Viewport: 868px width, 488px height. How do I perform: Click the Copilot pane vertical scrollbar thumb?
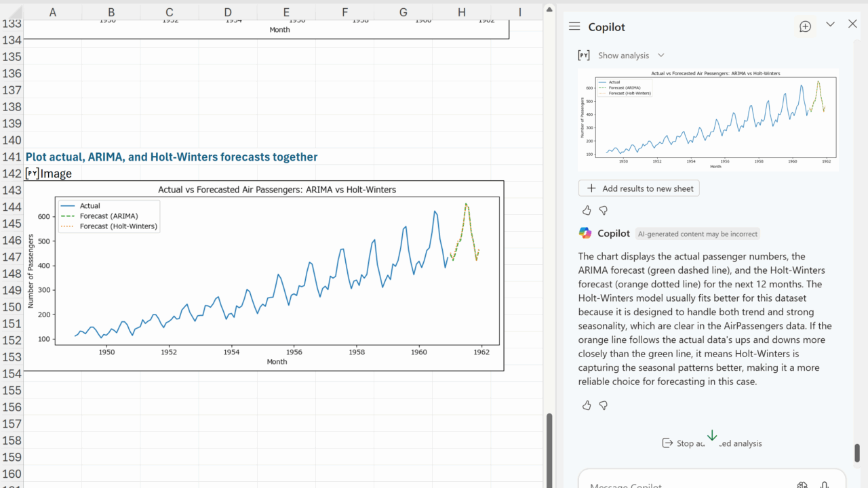(856, 453)
